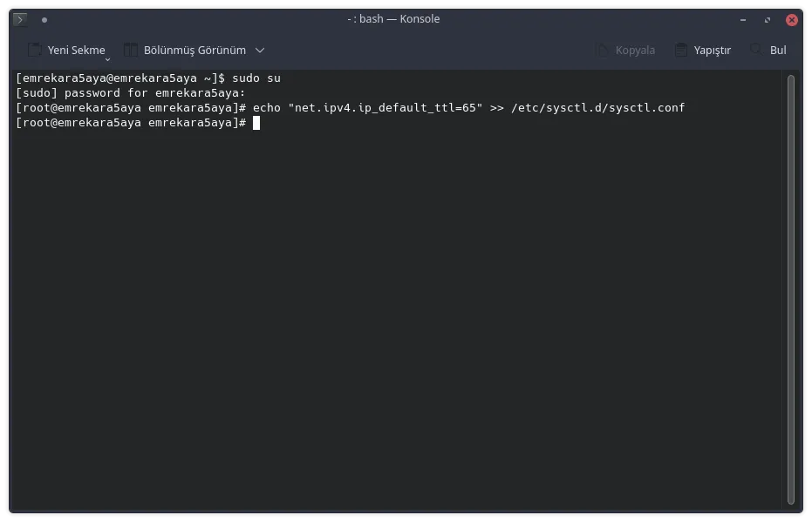Expand the small arrow under Yeni Sekme
812x522 pixels.
[x=108, y=59]
